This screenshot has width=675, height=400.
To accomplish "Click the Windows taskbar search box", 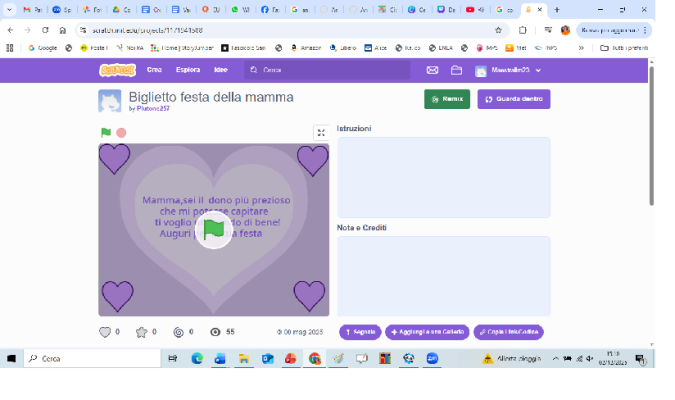I will click(x=92, y=359).
